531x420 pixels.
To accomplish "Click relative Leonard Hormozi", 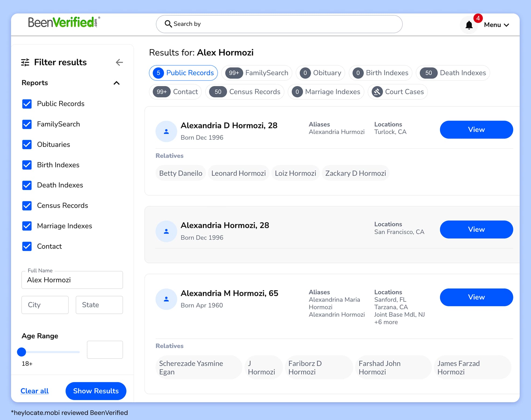I will tap(239, 173).
